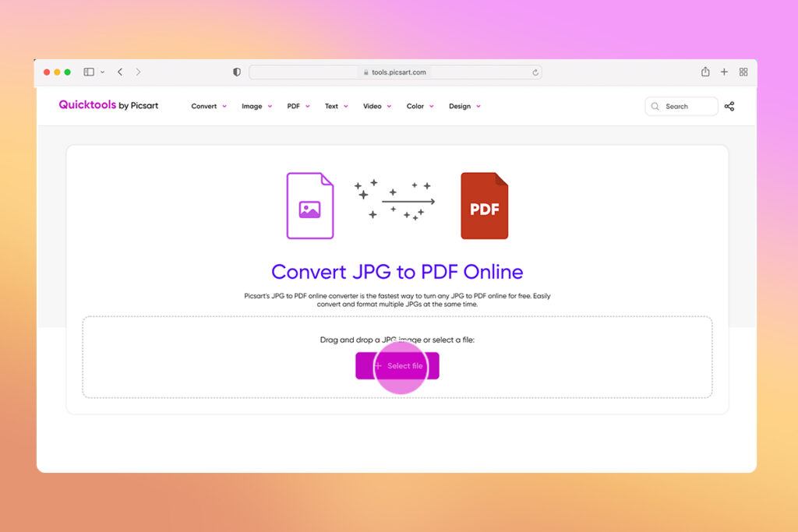This screenshot has width=798, height=532.
Task: Click the tab overview grid icon
Action: (743, 71)
